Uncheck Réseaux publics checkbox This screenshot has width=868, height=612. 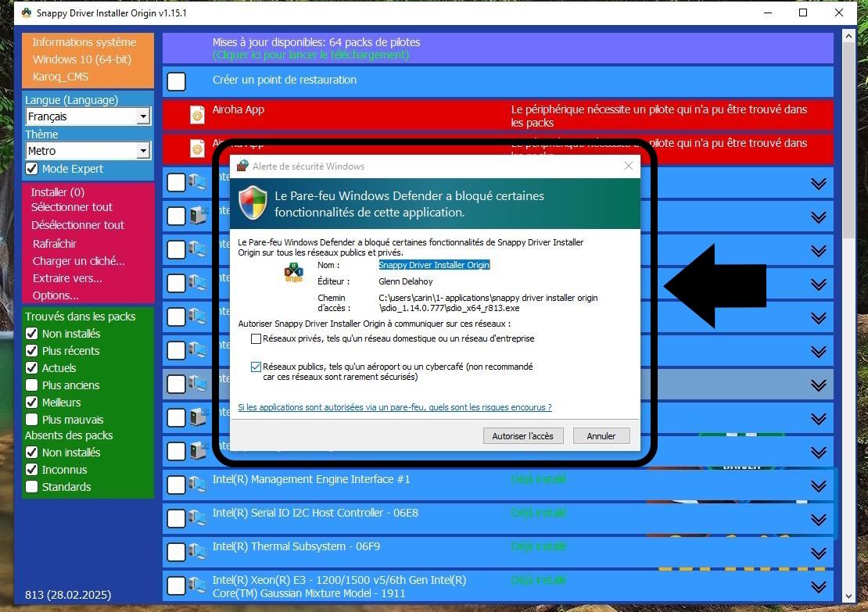256,367
